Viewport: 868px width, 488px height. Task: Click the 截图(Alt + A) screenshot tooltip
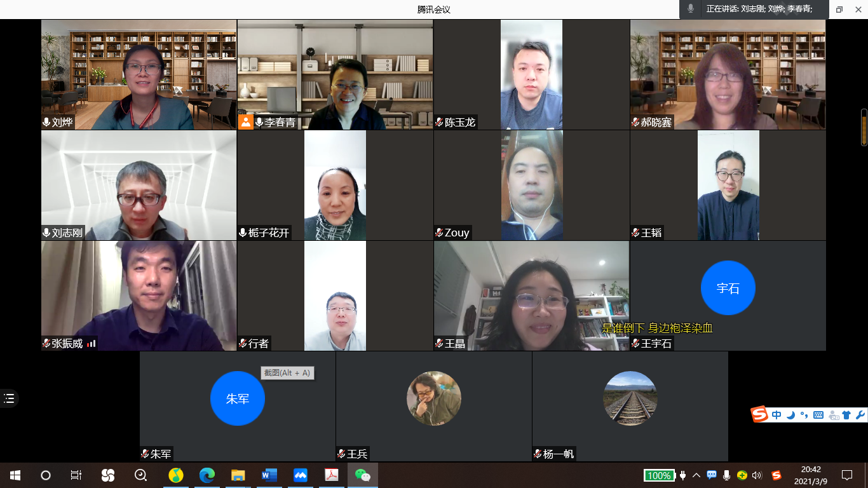(287, 373)
